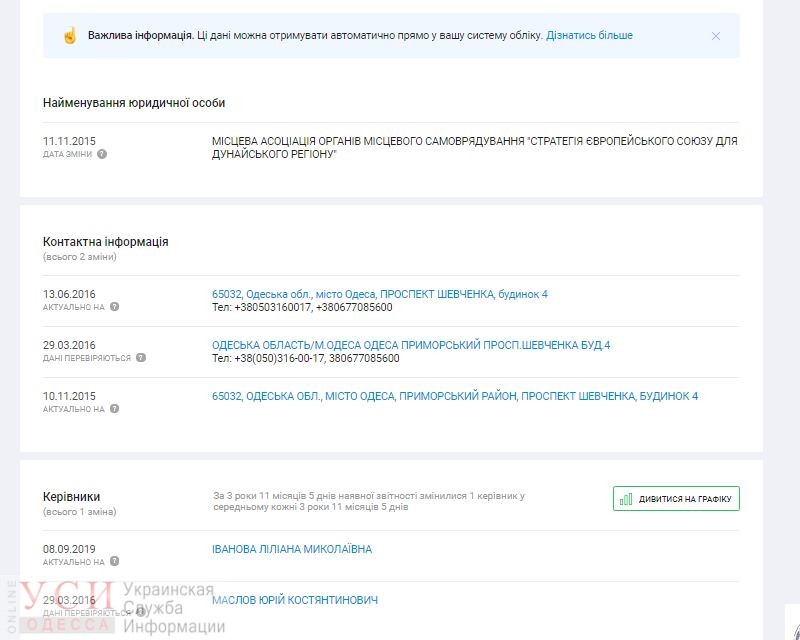Image resolution: width=800 pixels, height=640 pixels.
Task: Click the 'За 3 роки 11 місяців' statistics text
Action: pos(369,501)
